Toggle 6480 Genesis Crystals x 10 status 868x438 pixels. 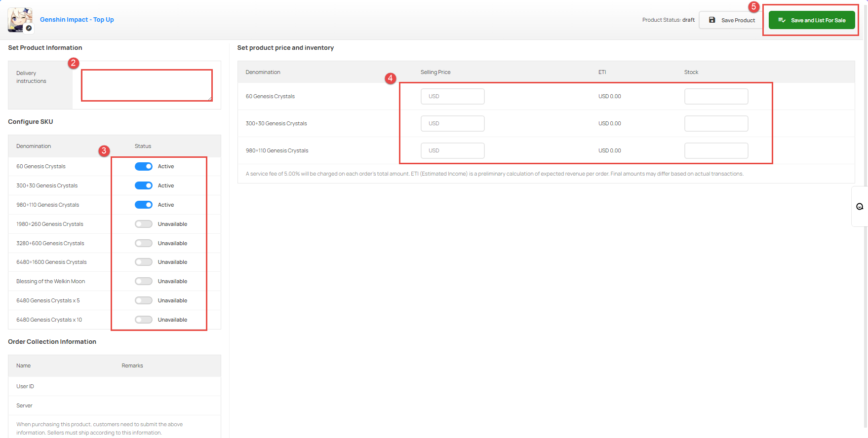pos(144,320)
